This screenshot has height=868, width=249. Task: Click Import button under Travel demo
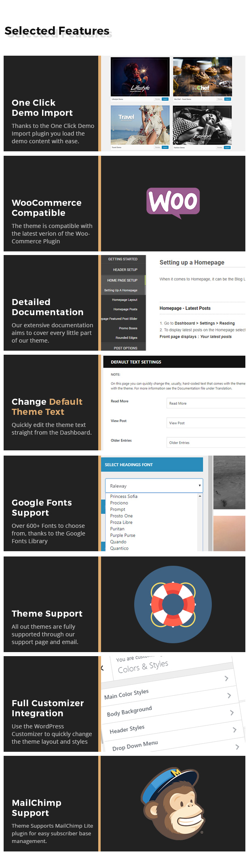[165, 147]
